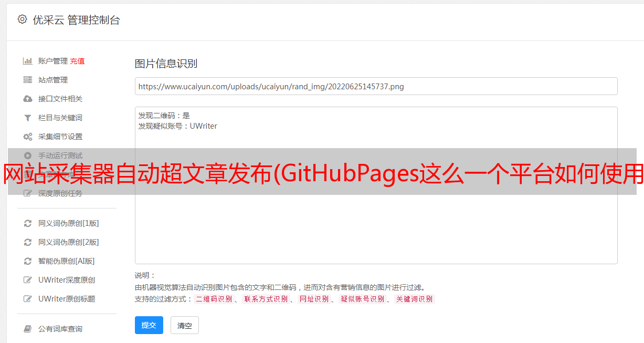Open 公有词库查询 menu item

pyautogui.click(x=60, y=329)
